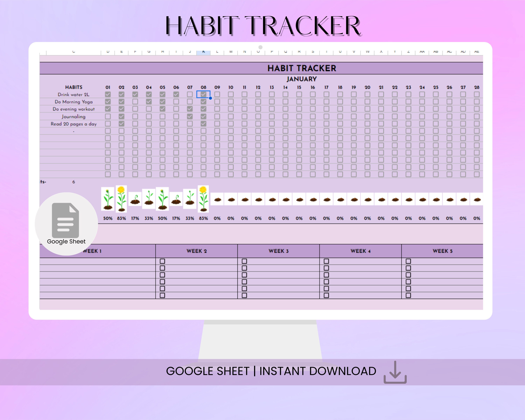Uncheck Journaling on day 02

coord(122,116)
